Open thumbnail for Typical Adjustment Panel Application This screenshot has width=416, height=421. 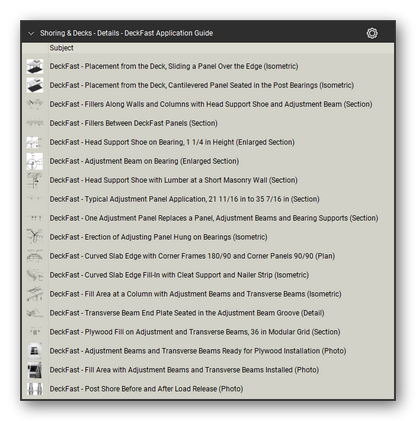[35, 199]
